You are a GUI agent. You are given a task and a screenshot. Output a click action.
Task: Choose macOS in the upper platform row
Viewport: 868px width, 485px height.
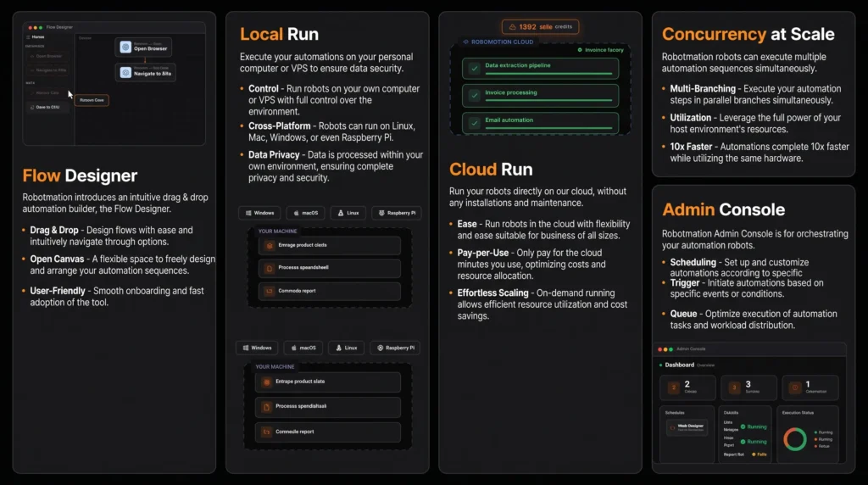coord(305,213)
